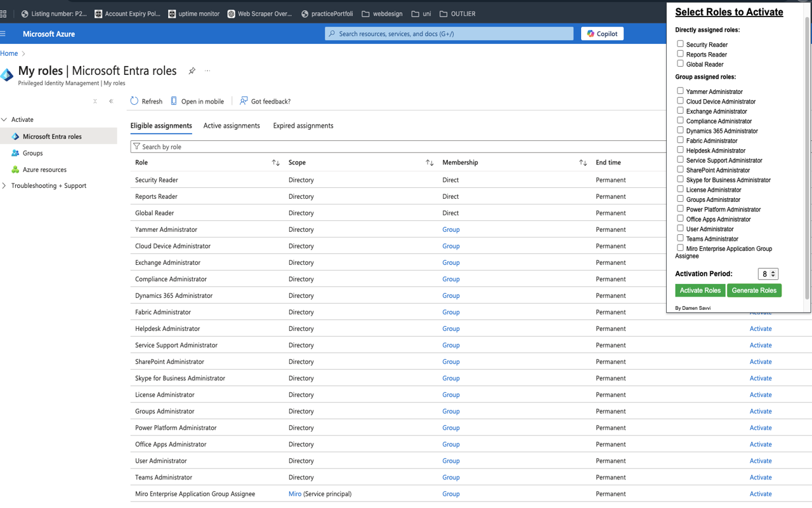Open the ellipsis more options menu
Image resolution: width=812 pixels, height=508 pixels.
pos(207,71)
